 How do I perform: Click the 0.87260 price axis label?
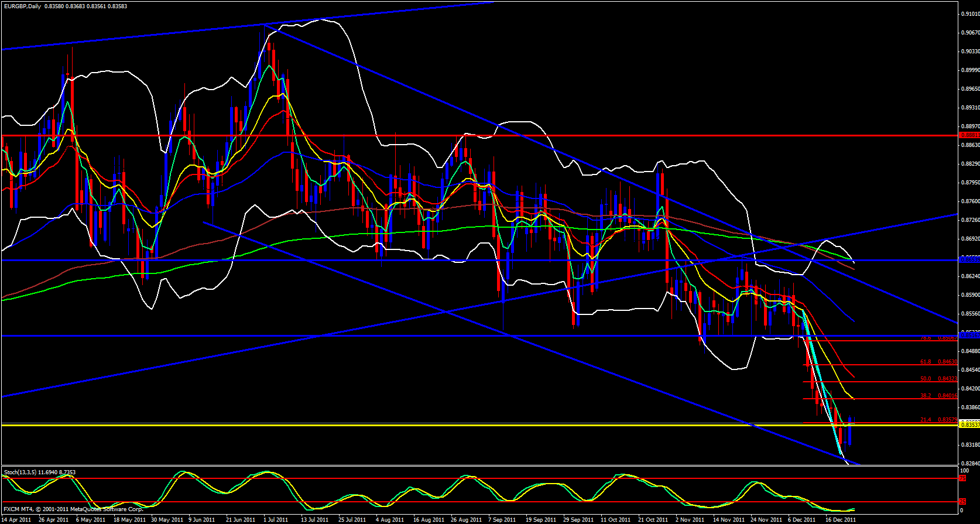pyautogui.click(x=971, y=220)
